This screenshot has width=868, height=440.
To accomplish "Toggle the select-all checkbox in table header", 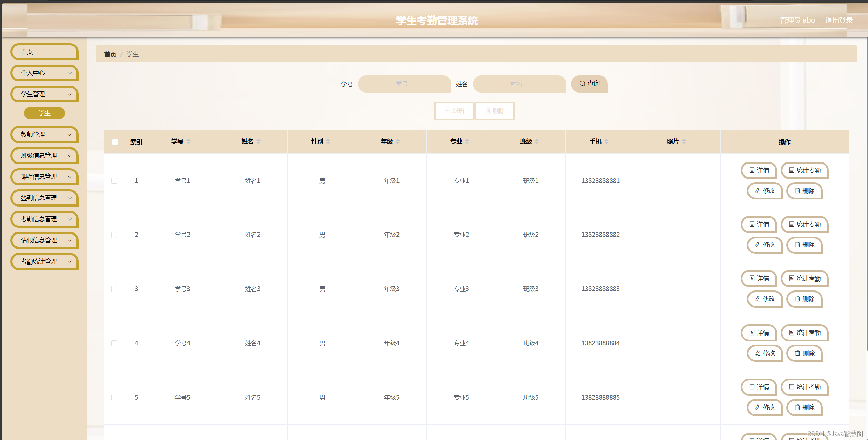I will (115, 142).
